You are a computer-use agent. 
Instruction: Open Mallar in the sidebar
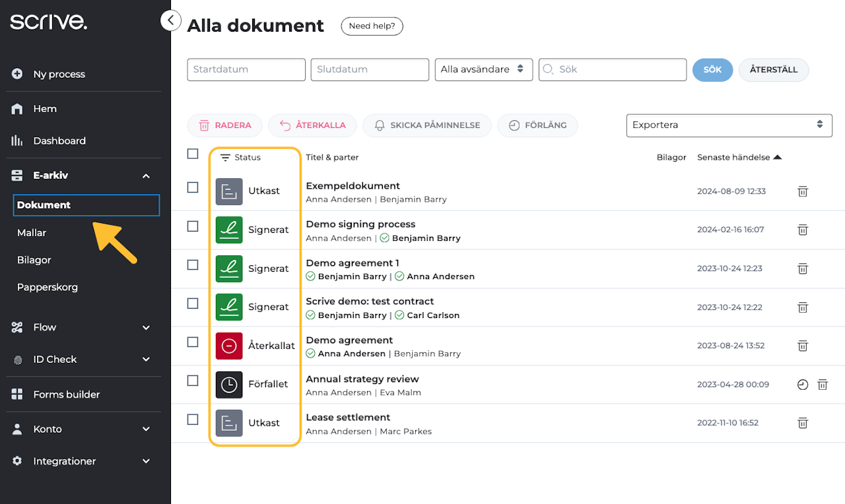[x=32, y=232]
